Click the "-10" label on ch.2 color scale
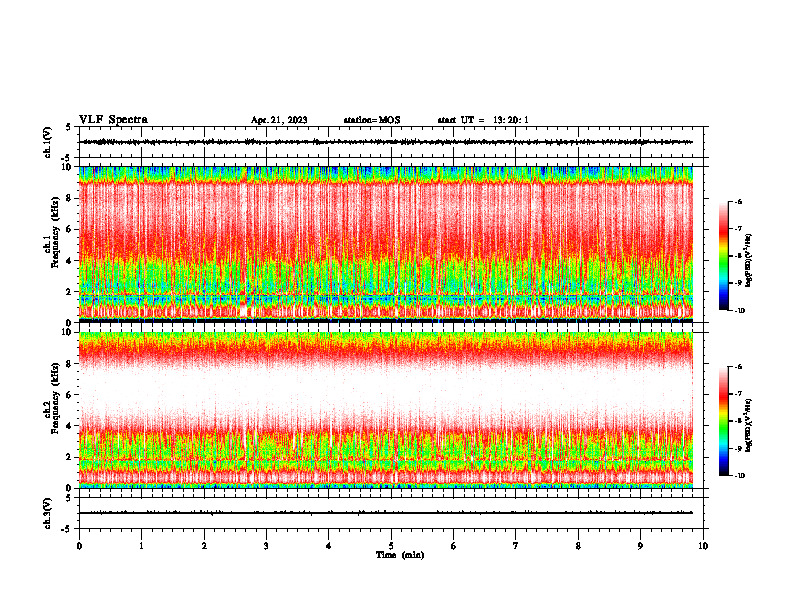 pos(739,476)
